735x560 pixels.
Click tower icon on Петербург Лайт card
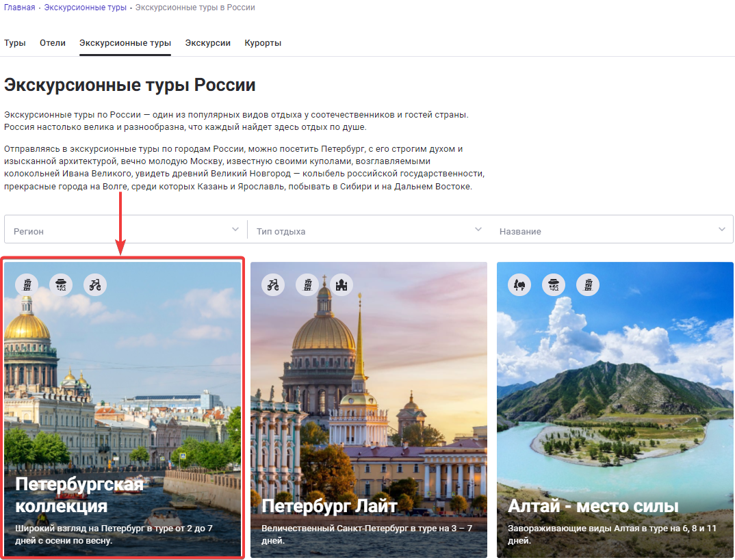[307, 284]
